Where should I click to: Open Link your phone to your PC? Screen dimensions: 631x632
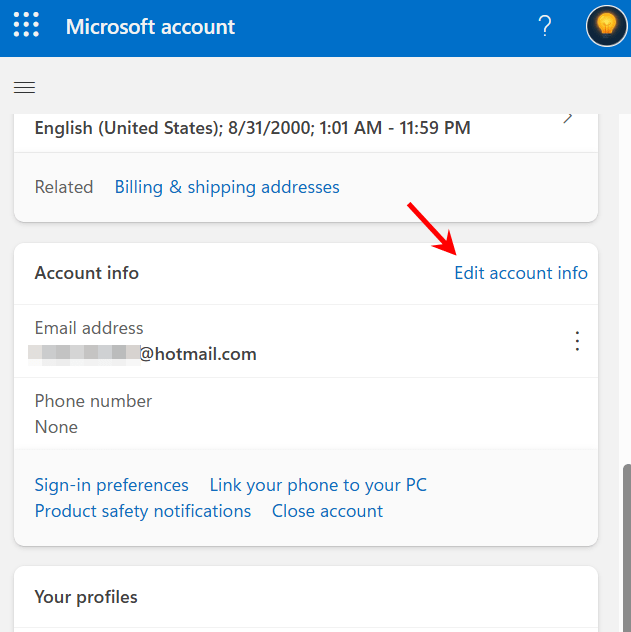[x=318, y=485]
